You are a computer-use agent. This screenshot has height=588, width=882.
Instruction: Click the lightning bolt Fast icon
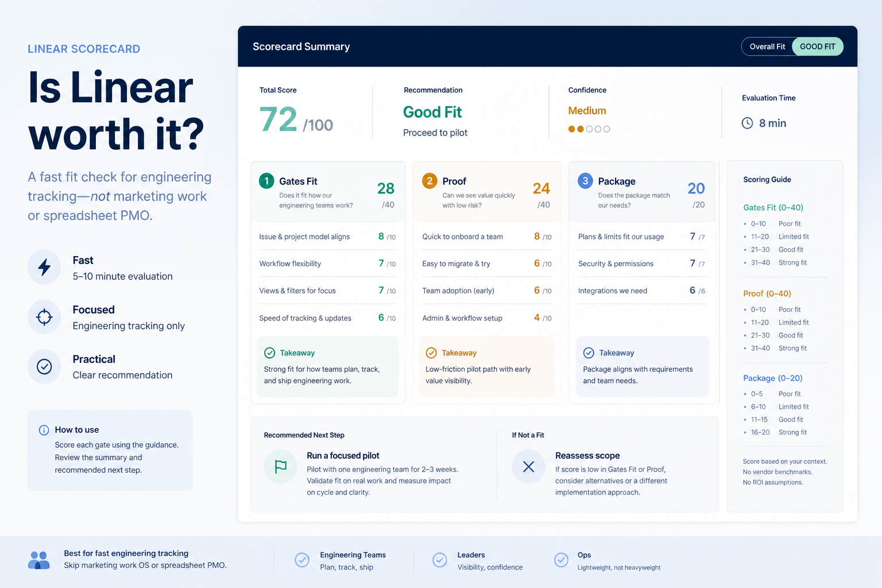(x=44, y=267)
